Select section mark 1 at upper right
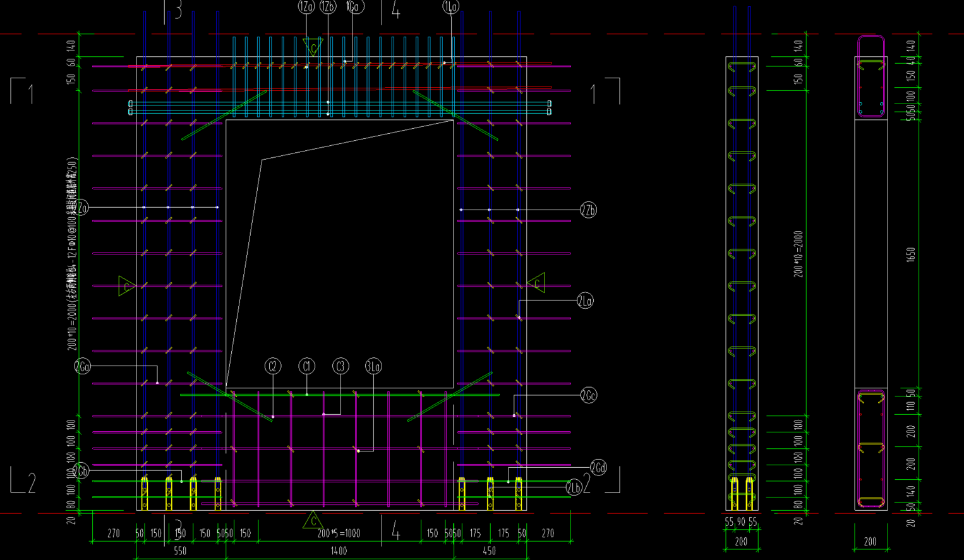 [x=593, y=95]
